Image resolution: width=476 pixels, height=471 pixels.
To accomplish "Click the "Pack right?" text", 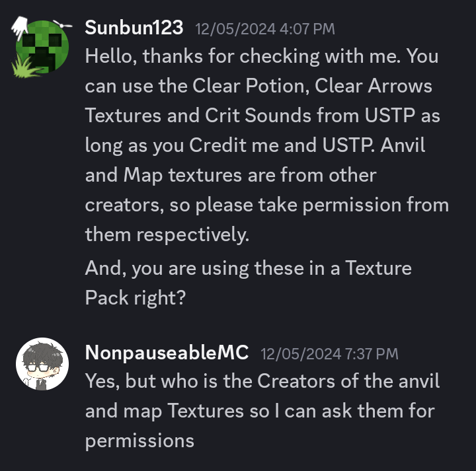I will tap(136, 298).
